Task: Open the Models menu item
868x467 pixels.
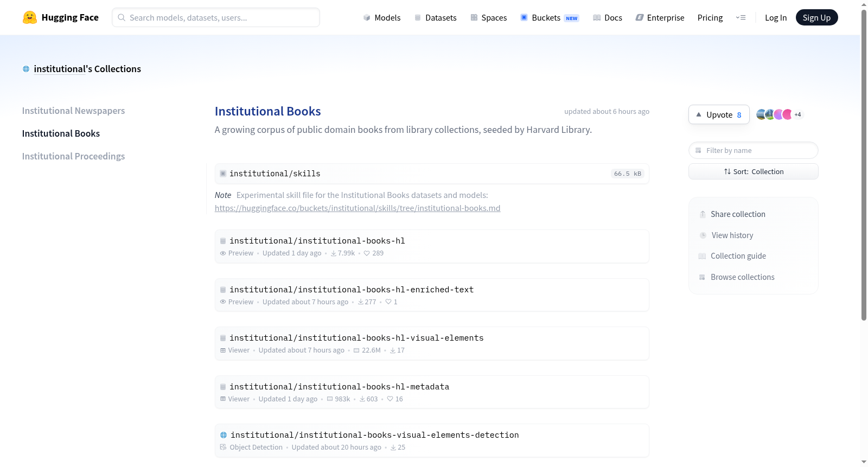Action: (382, 17)
